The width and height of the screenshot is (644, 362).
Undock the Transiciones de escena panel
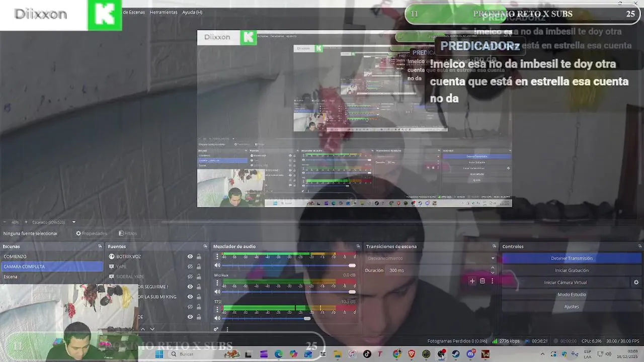coord(494,246)
